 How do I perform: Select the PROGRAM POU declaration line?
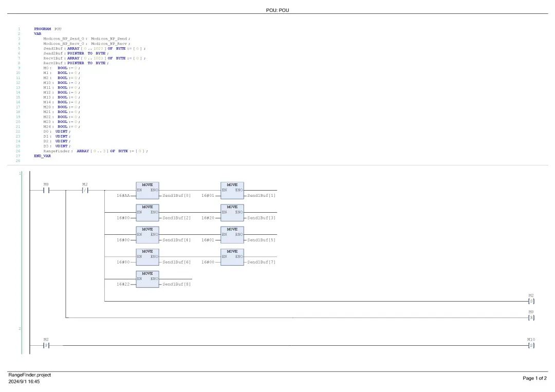[48, 29]
